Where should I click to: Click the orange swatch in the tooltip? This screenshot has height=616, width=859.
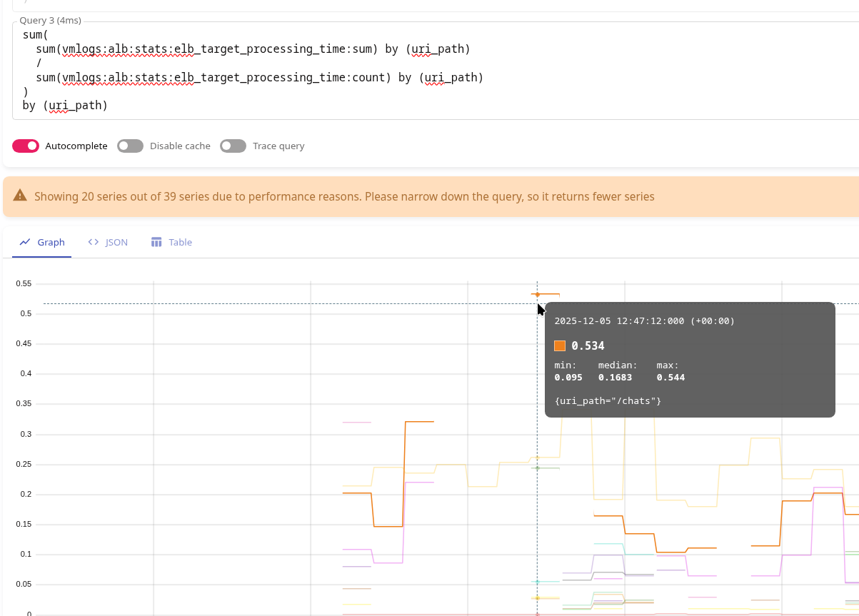tap(560, 346)
